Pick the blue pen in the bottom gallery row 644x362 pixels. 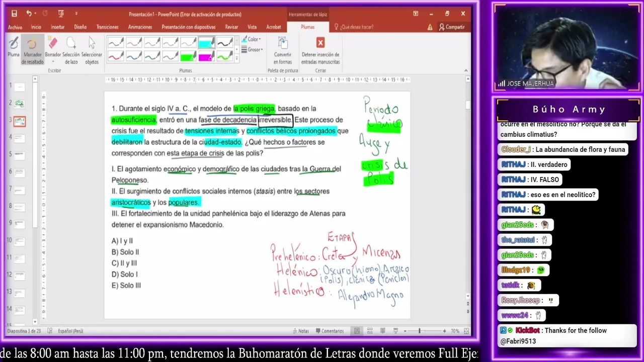134,56
